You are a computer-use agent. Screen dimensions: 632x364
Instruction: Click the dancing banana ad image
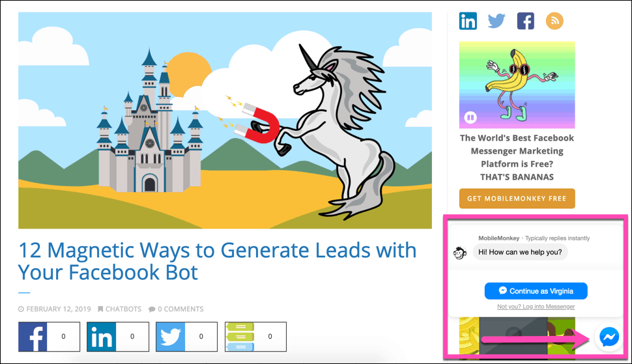(x=517, y=85)
